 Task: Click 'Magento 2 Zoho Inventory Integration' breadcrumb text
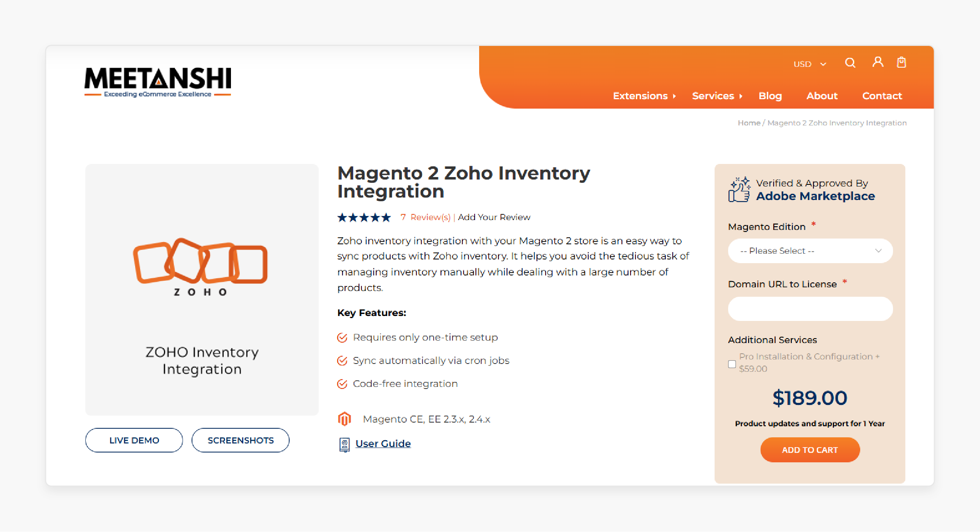pos(837,123)
